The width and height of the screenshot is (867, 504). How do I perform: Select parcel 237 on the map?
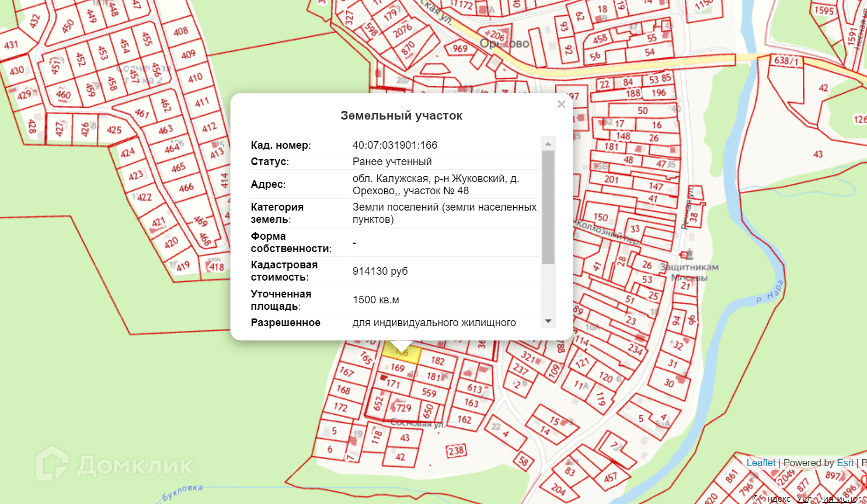click(x=520, y=369)
